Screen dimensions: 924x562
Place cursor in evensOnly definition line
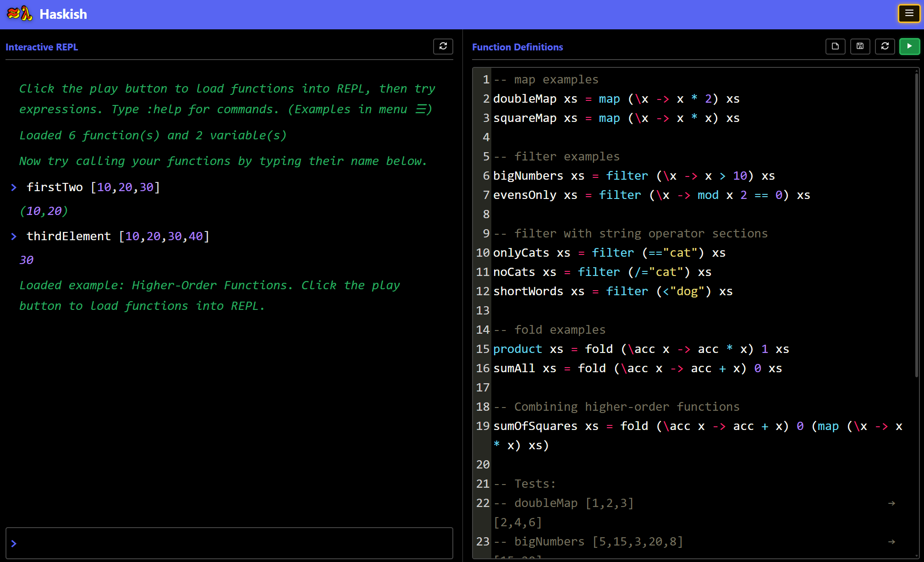coord(652,195)
